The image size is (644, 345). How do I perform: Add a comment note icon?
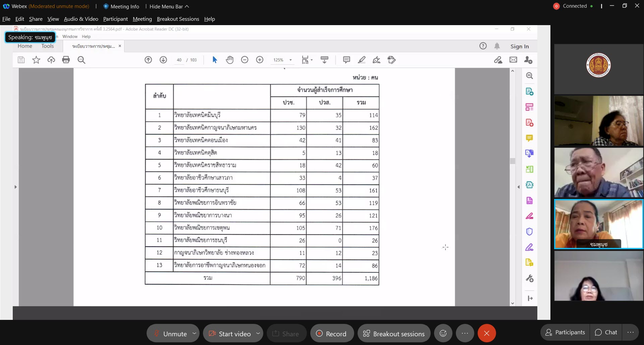tap(346, 60)
